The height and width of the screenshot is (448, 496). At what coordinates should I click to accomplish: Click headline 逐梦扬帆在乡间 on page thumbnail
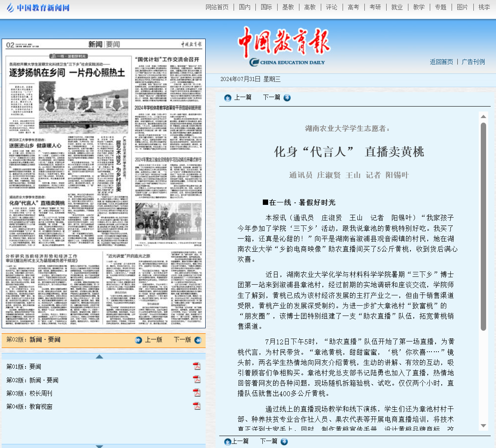tap(67, 73)
